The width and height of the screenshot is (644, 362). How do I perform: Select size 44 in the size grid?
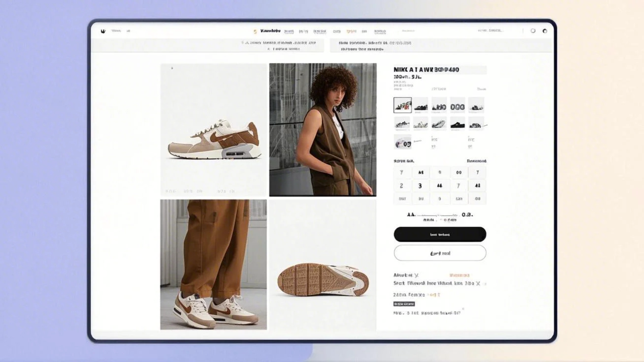coord(439,186)
